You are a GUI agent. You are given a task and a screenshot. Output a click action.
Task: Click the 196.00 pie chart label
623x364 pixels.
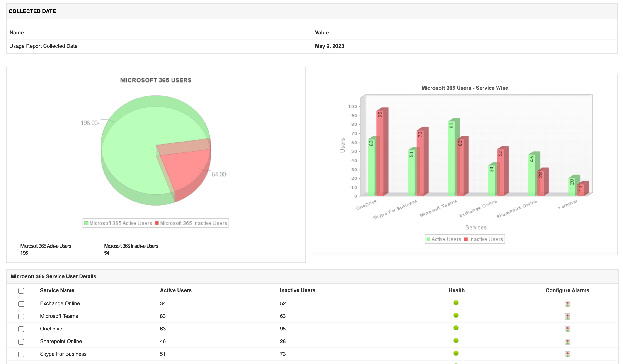[90, 123]
